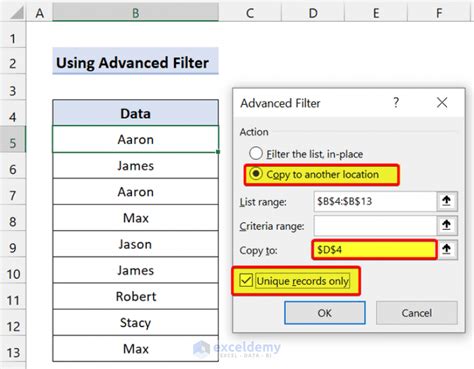
Task: Select cell B7 containing Aaron
Action: coord(135,192)
